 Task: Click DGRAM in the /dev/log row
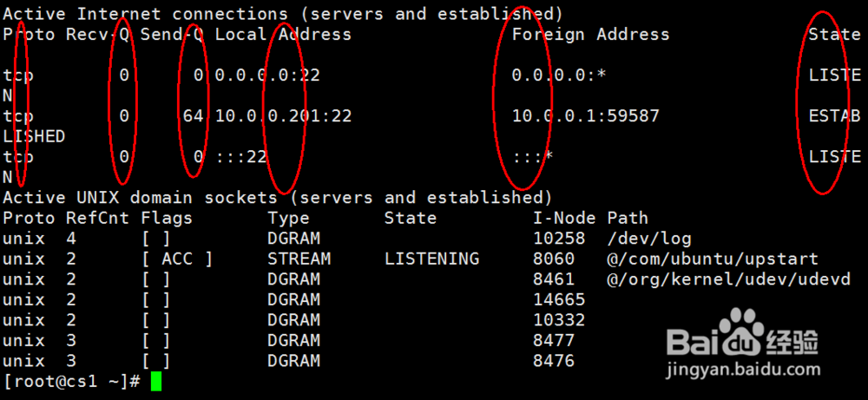tap(294, 239)
